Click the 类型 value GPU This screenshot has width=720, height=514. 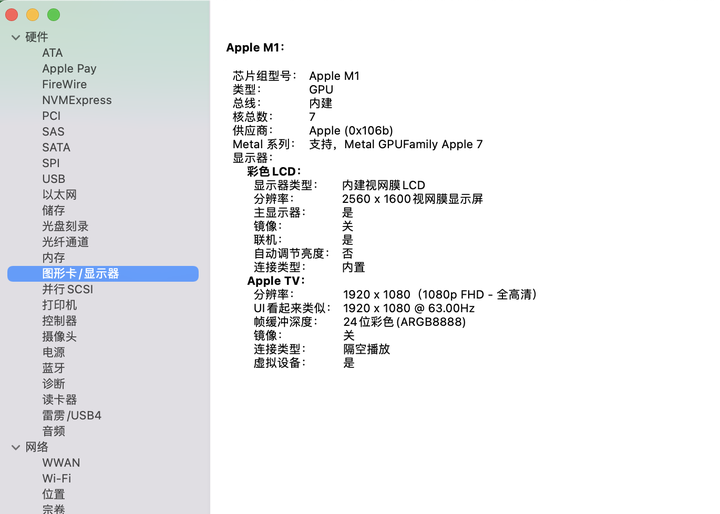pyautogui.click(x=321, y=90)
